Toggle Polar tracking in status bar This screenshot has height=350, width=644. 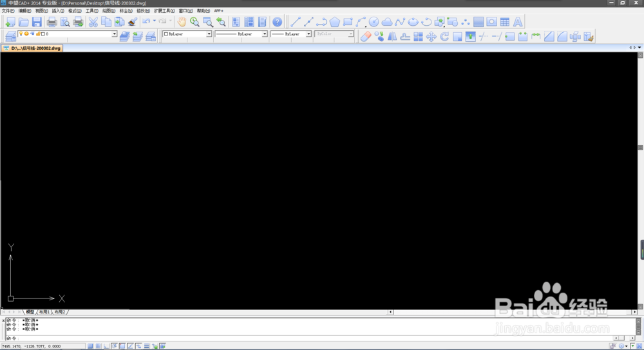click(115, 346)
